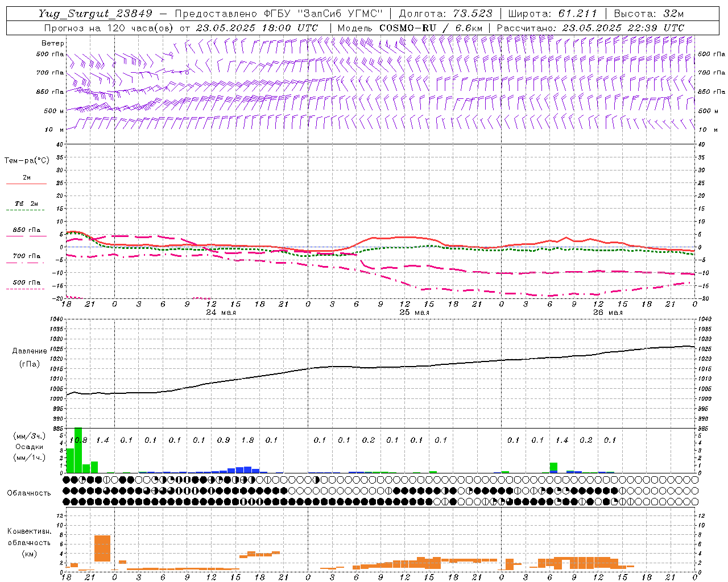728x582 pixels.
Task: Click the (км) convective cloud unit label
Action: tap(29, 554)
